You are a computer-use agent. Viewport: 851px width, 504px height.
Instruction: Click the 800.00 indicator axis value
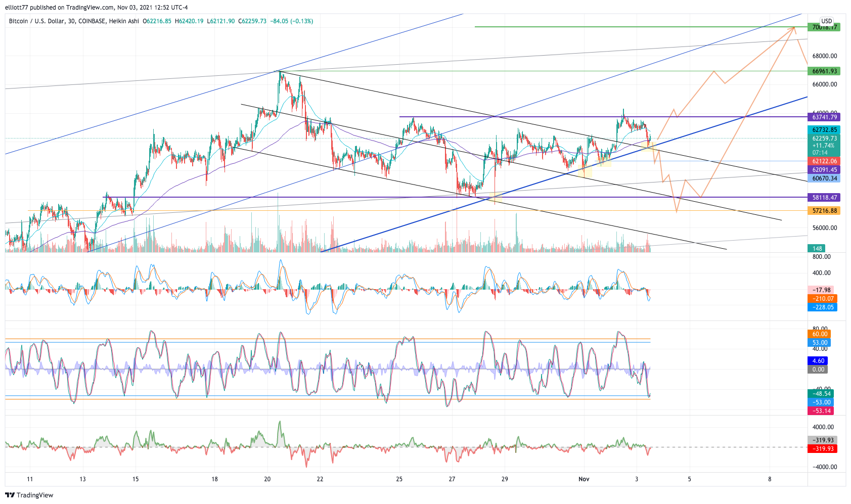(822, 257)
